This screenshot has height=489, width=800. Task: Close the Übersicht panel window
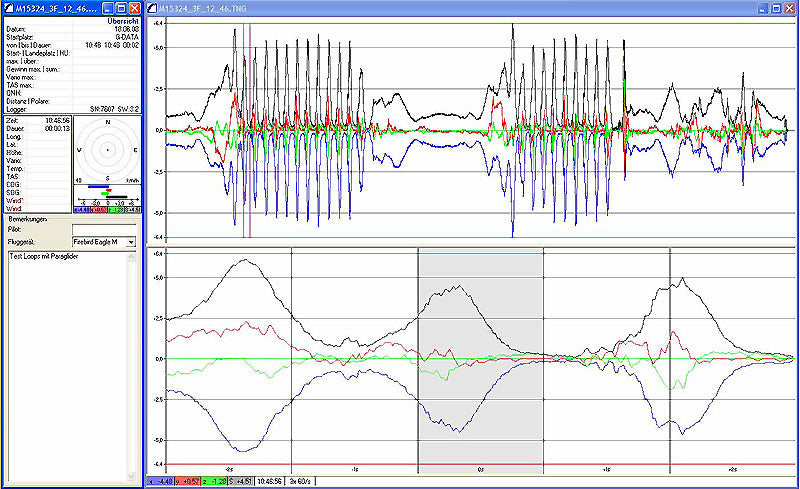pyautogui.click(x=135, y=7)
